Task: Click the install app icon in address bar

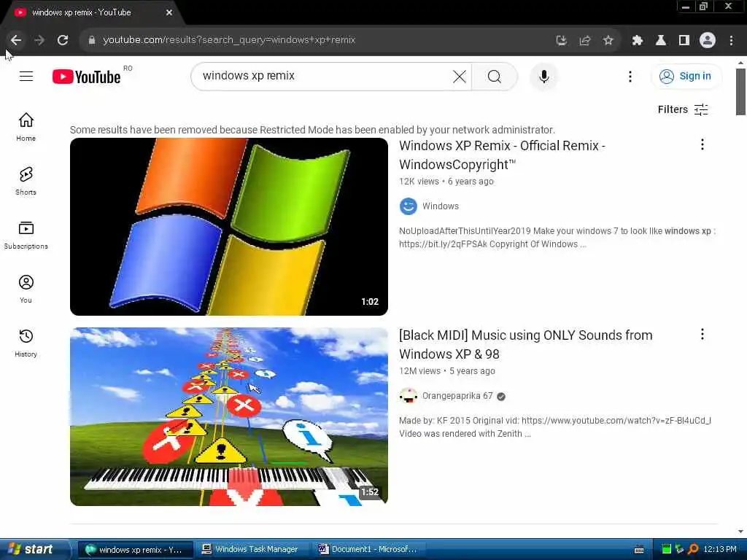Action: coord(562,41)
